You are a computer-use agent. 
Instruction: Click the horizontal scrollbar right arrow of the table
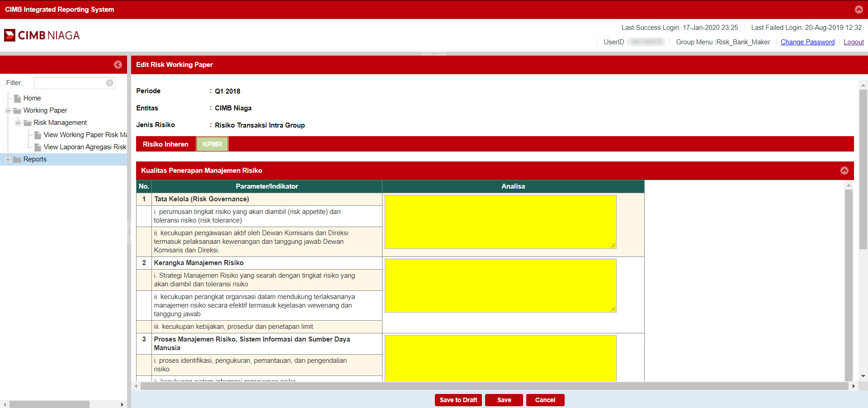[853, 386]
